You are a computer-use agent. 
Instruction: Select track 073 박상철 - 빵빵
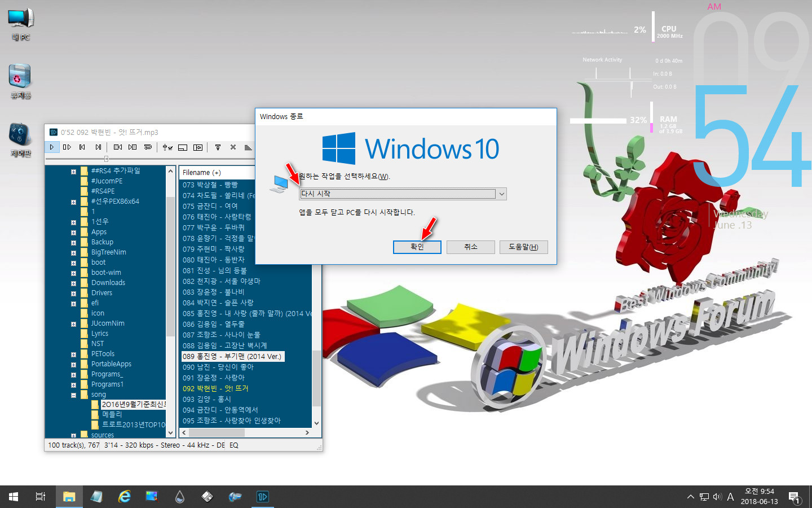210,185
